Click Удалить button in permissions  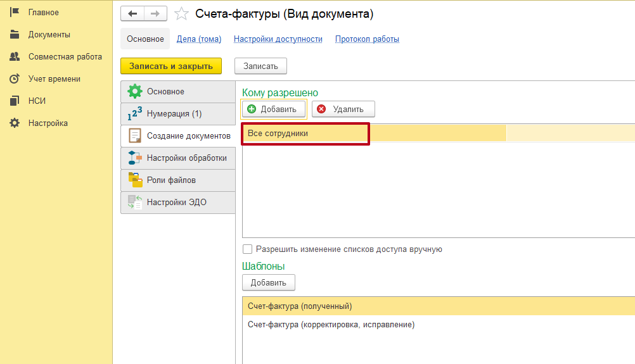(343, 110)
